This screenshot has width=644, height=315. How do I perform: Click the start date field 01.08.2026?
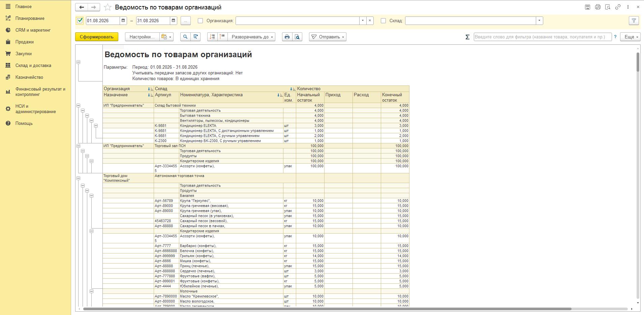[103, 21]
